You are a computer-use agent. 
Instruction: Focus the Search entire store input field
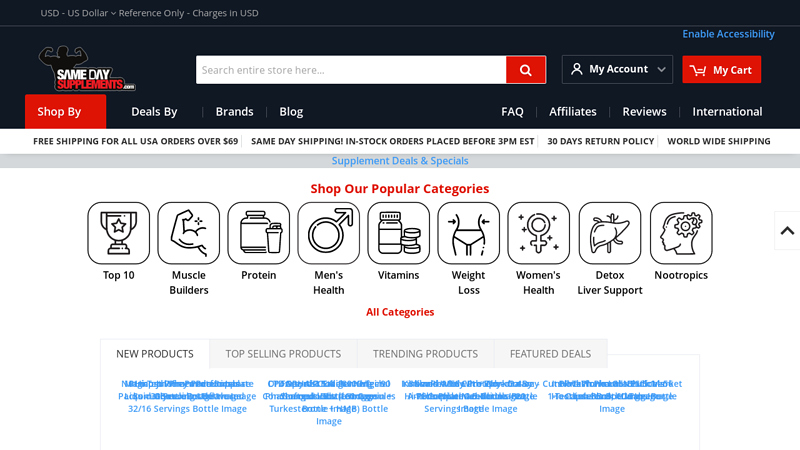(351, 70)
